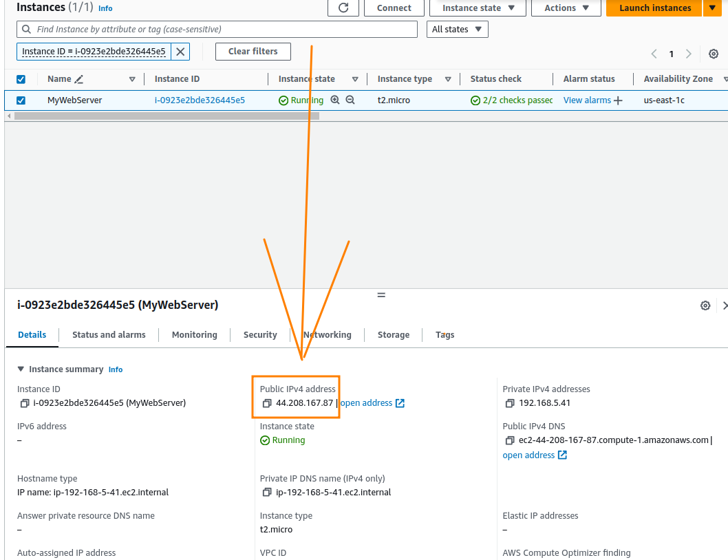The width and height of the screenshot is (728, 560).
Task: Add an alarm via the plus icon
Action: coord(618,99)
